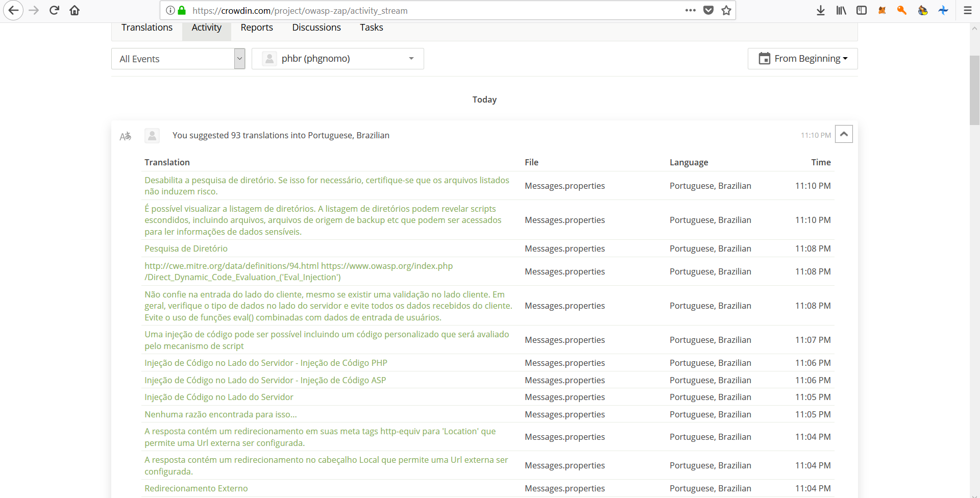Open the Firefox hamburger menu

(967, 10)
